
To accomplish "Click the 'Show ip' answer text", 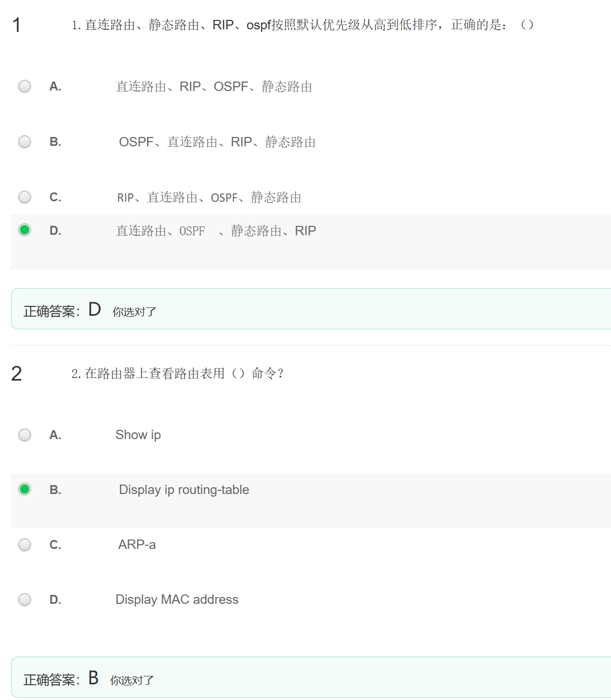I will (x=138, y=435).
